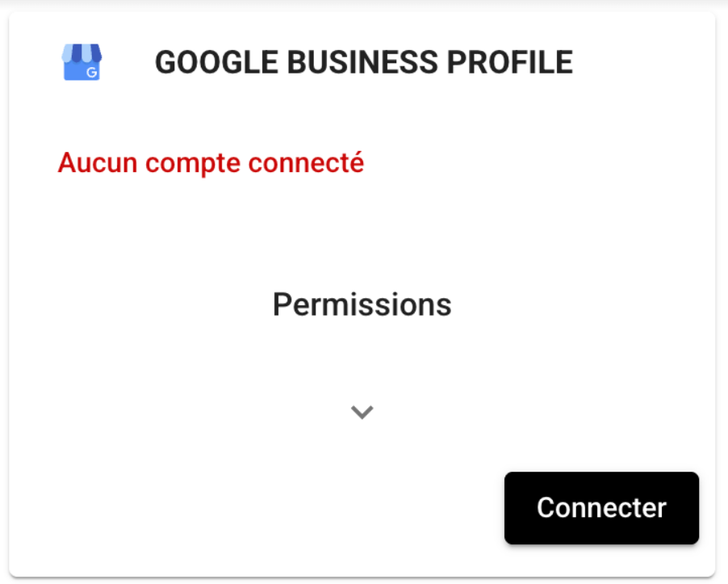
Task: Click Connecter to link an account
Action: (601, 508)
